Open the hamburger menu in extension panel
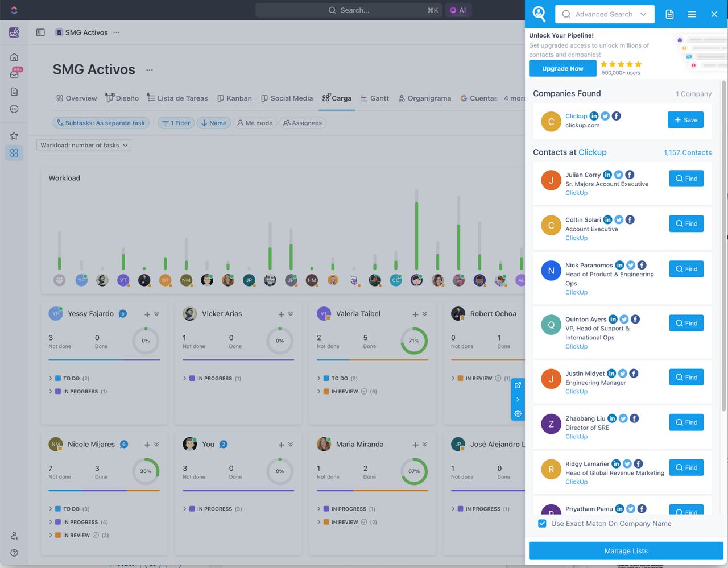The width and height of the screenshot is (728, 568). [692, 14]
